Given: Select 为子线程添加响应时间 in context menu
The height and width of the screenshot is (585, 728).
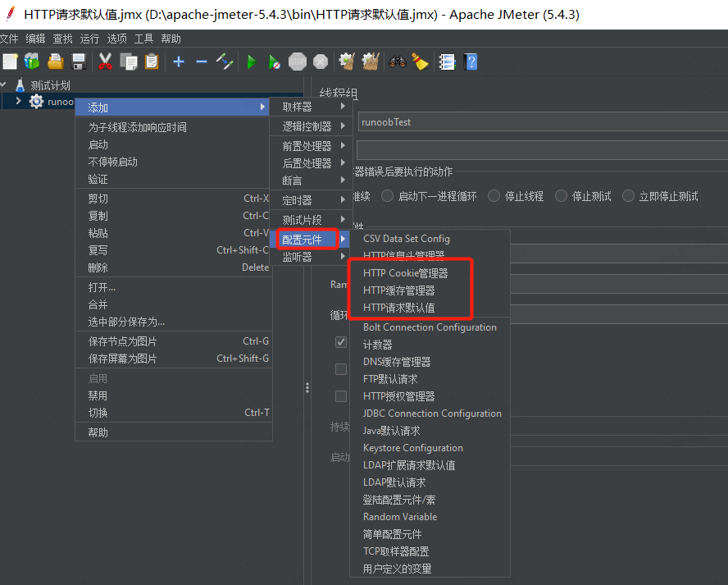Looking at the screenshot, I should 174,127.
